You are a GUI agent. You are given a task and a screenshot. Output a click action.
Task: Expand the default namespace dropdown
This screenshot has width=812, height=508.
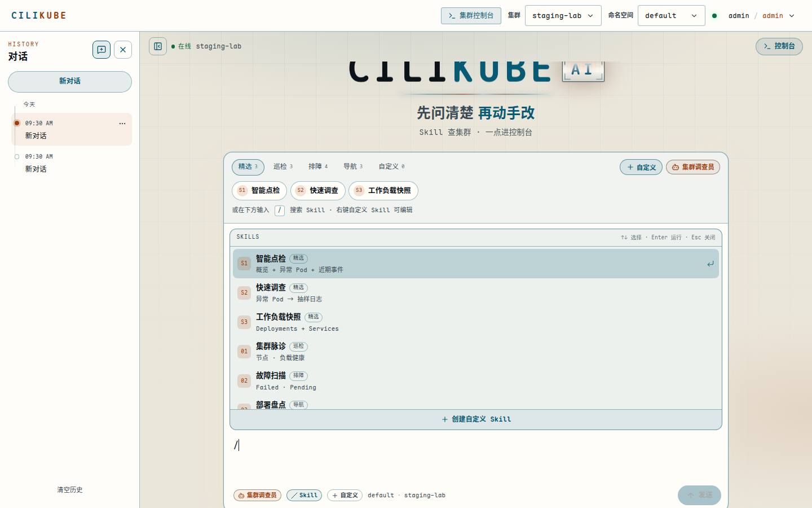point(671,16)
